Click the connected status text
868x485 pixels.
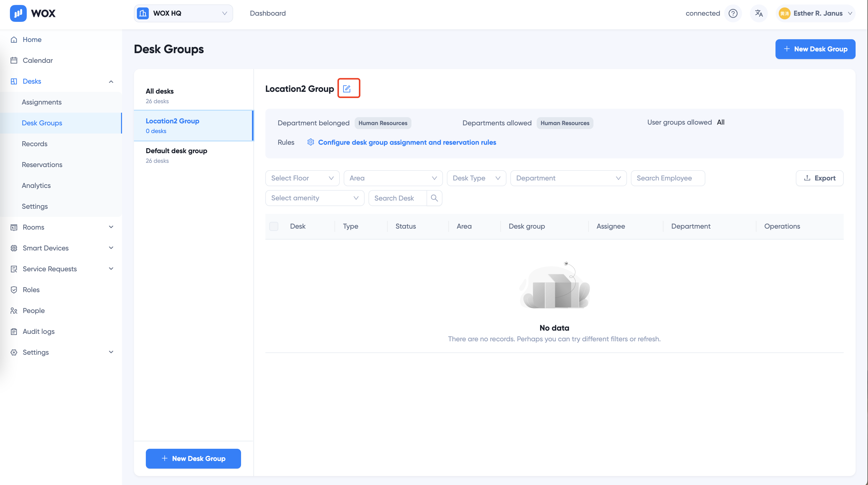[703, 13]
